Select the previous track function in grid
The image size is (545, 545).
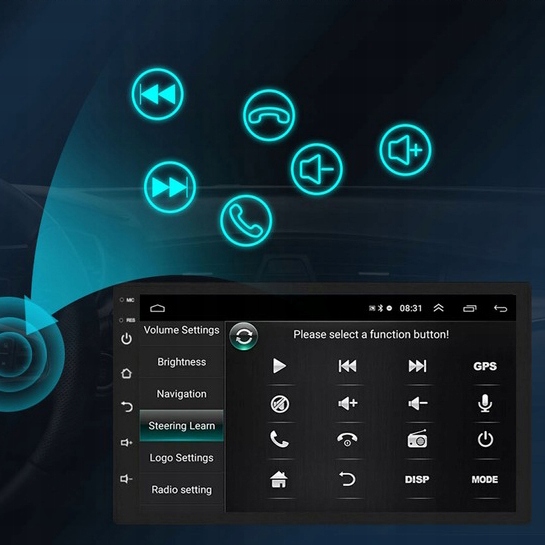pos(347,366)
